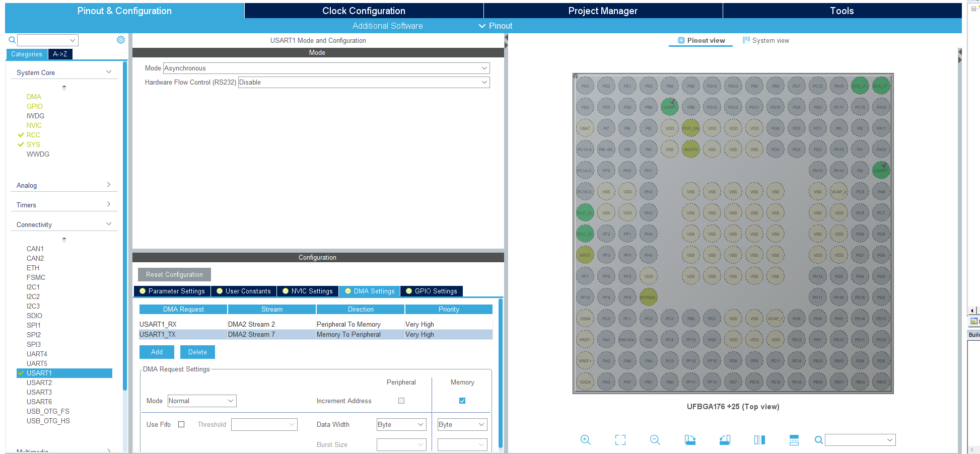Open Peripheral Data Width dropdown
This screenshot has height=454, width=980.
coord(401,425)
